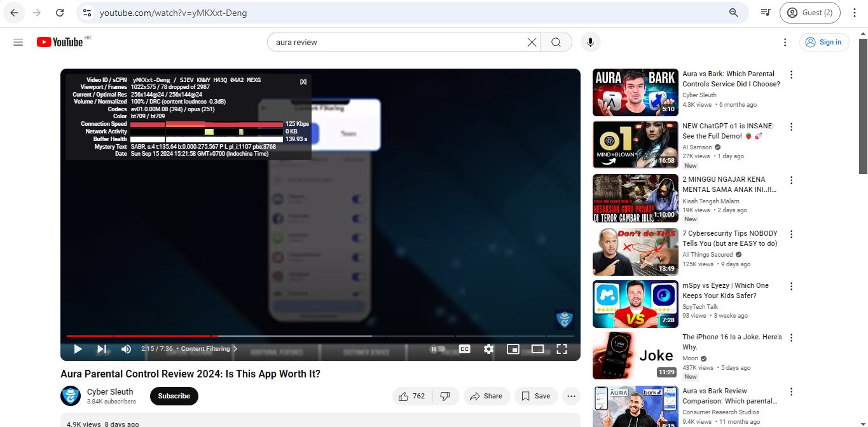Open browser media control icon

point(766,13)
